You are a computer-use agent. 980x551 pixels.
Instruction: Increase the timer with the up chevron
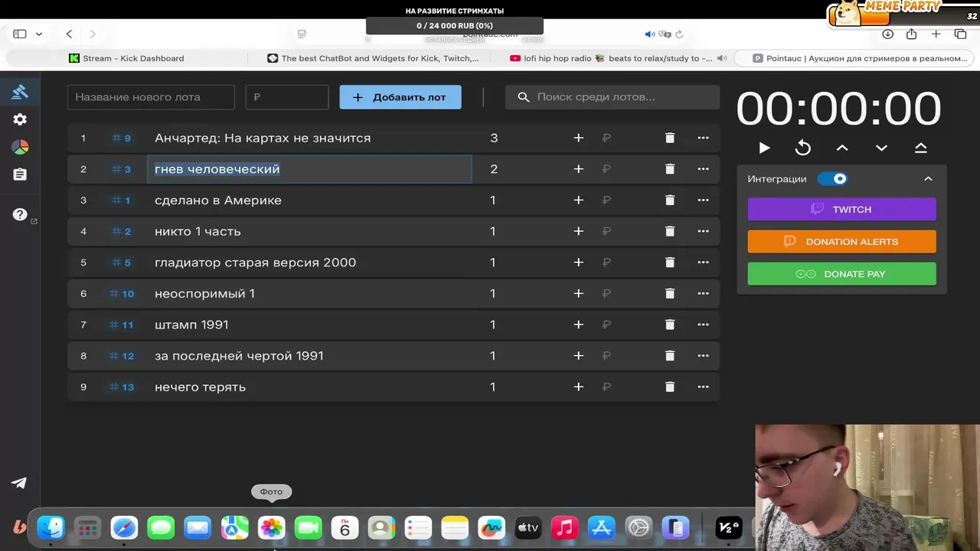(x=842, y=148)
